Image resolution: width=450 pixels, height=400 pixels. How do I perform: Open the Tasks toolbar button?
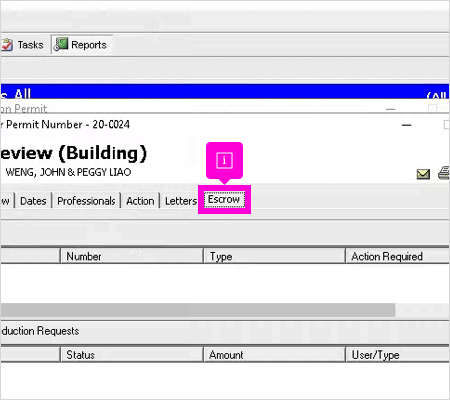(x=23, y=45)
